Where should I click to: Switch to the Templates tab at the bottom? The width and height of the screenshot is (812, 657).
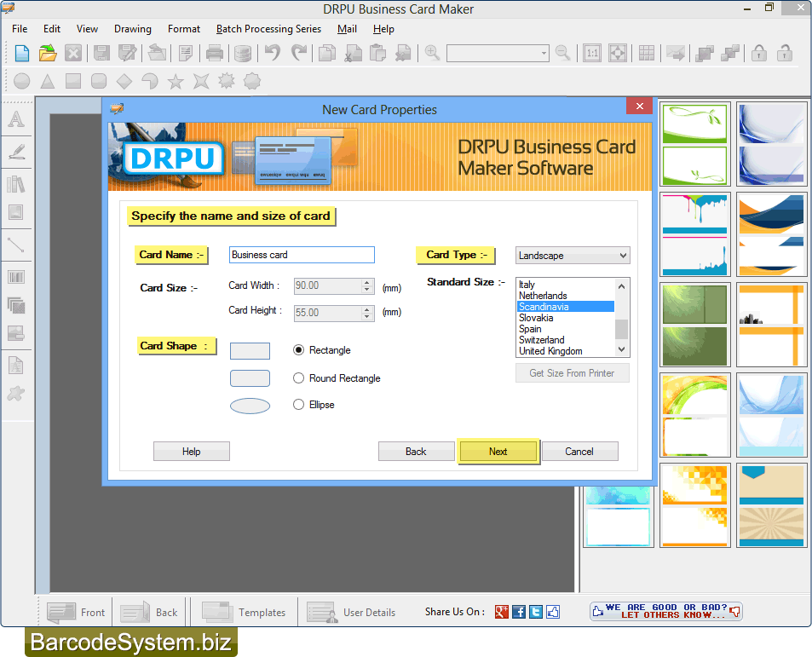pyautogui.click(x=244, y=612)
